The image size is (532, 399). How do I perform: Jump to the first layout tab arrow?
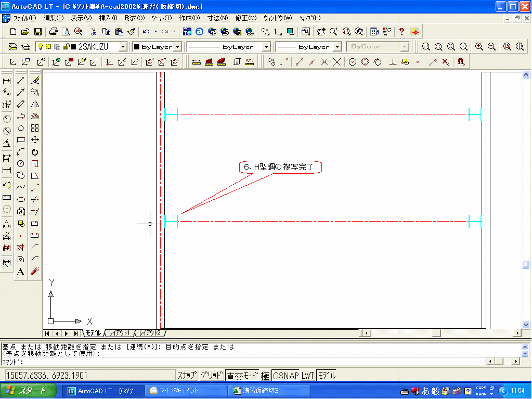47,333
